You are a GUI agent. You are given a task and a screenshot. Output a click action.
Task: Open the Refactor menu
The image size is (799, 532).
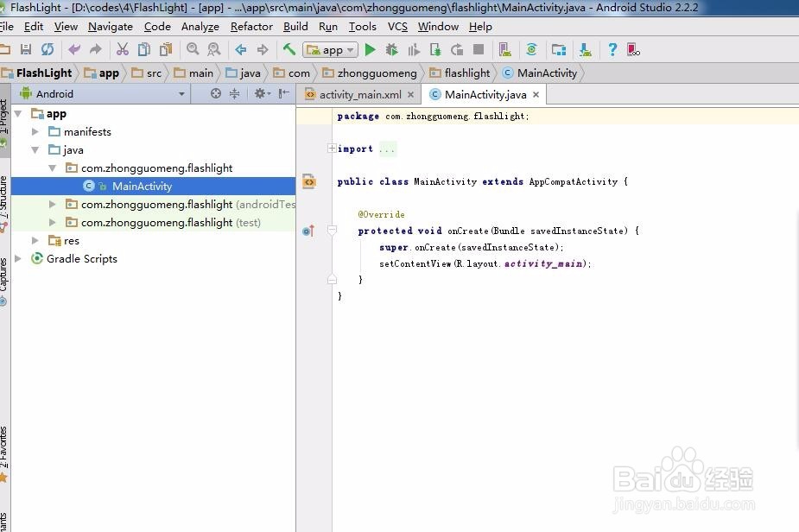pyautogui.click(x=250, y=26)
